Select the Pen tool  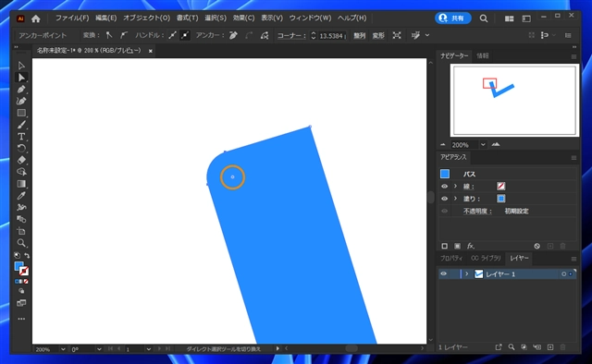click(21, 90)
